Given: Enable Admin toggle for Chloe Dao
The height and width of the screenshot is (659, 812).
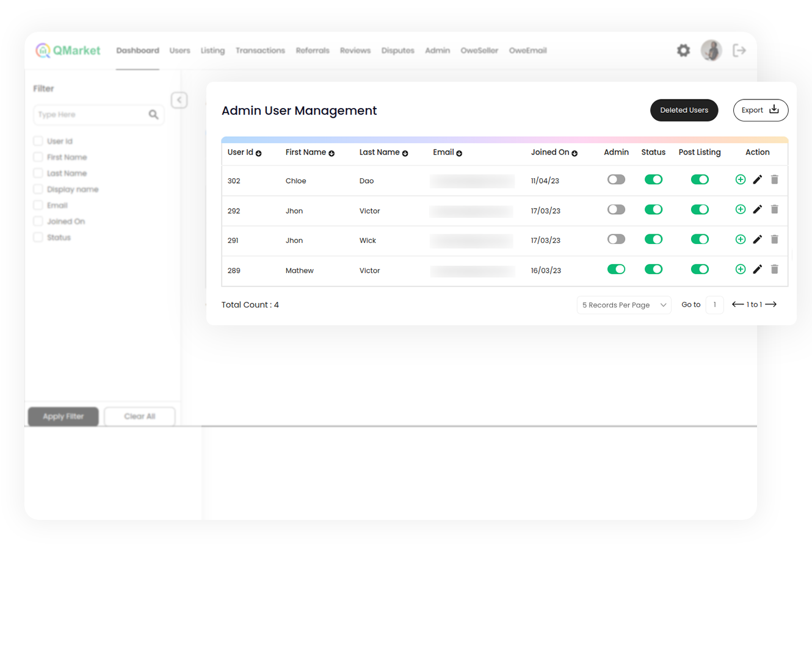Looking at the screenshot, I should [616, 179].
